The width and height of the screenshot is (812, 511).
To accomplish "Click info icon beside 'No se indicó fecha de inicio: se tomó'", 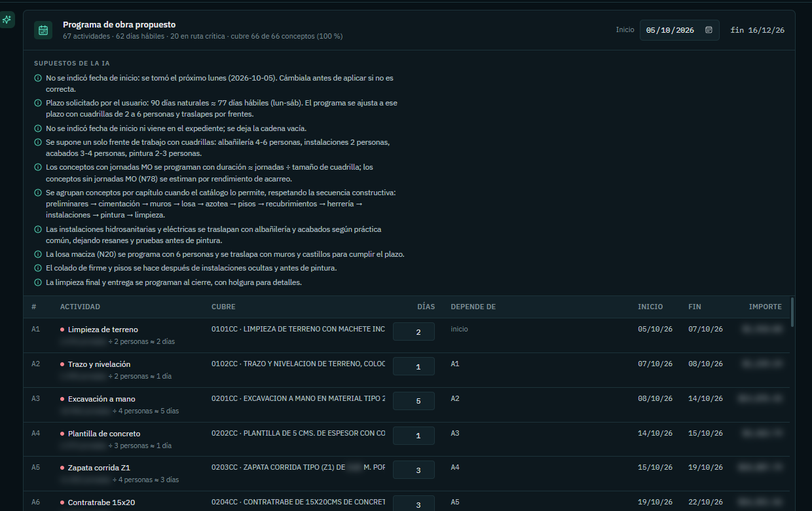I will [37, 78].
